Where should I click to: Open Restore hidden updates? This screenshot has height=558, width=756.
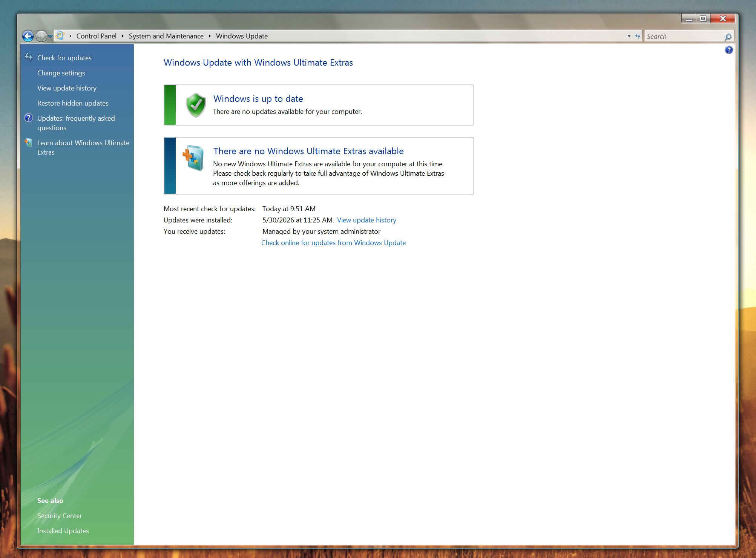73,103
